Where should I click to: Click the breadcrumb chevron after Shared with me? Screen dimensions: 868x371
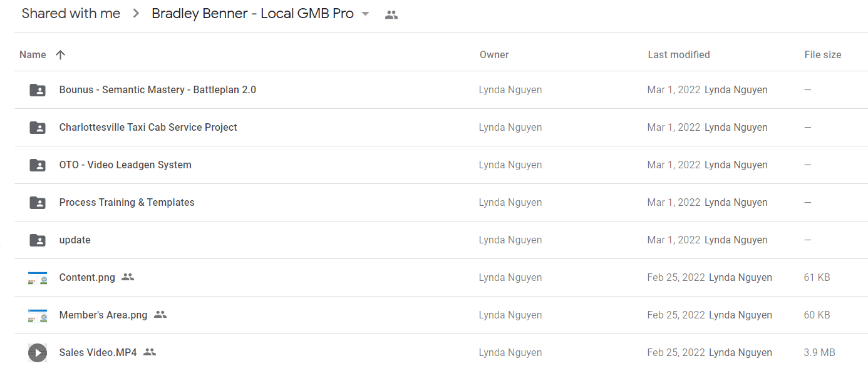(136, 14)
